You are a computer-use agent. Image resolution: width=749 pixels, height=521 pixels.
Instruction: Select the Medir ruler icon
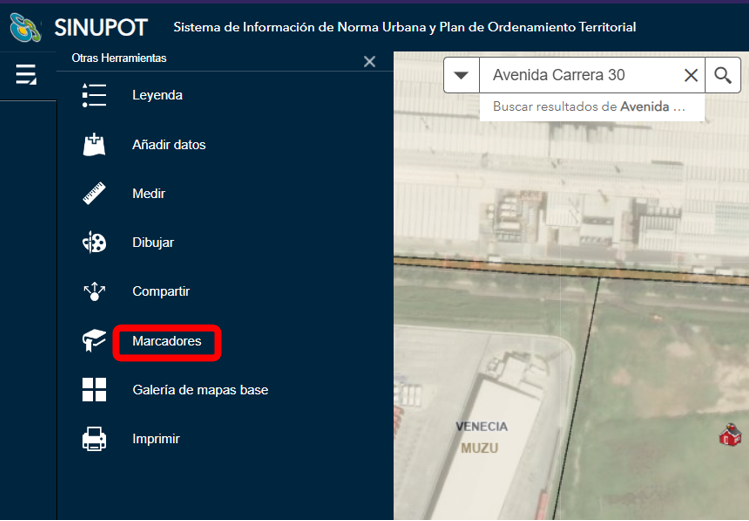(94, 193)
